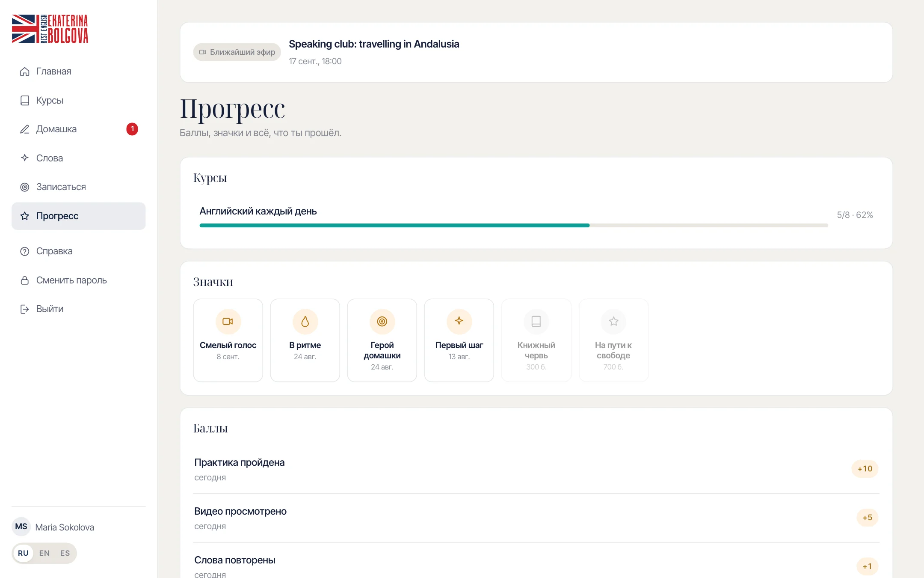Image resolution: width=924 pixels, height=578 pixels.
Task: Click the Сменить пароль link
Action: [78, 280]
